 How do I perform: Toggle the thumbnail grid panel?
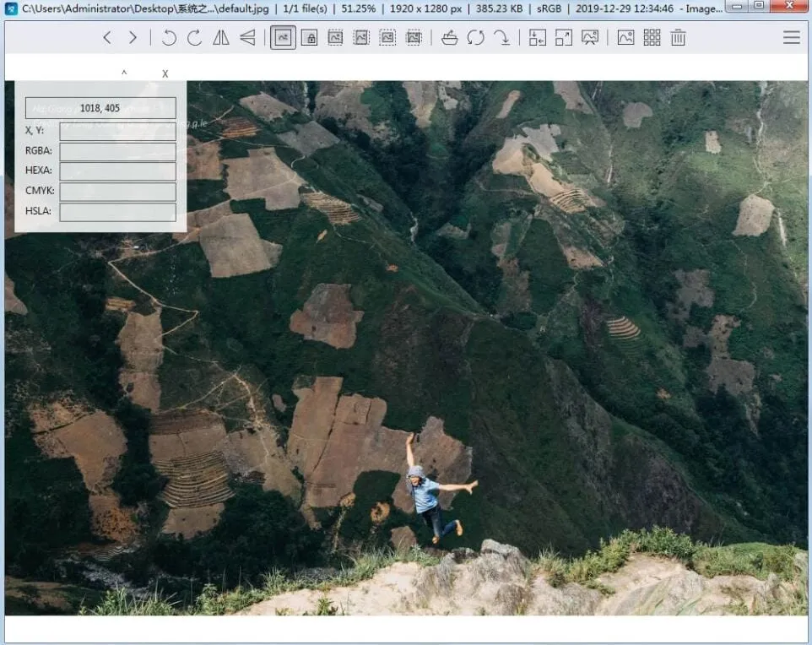(x=652, y=38)
